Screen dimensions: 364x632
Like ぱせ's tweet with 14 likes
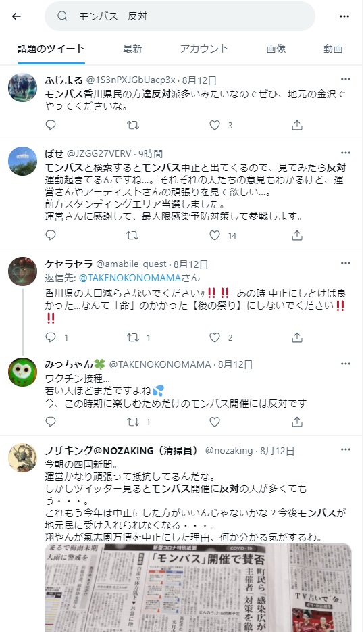coord(215,235)
